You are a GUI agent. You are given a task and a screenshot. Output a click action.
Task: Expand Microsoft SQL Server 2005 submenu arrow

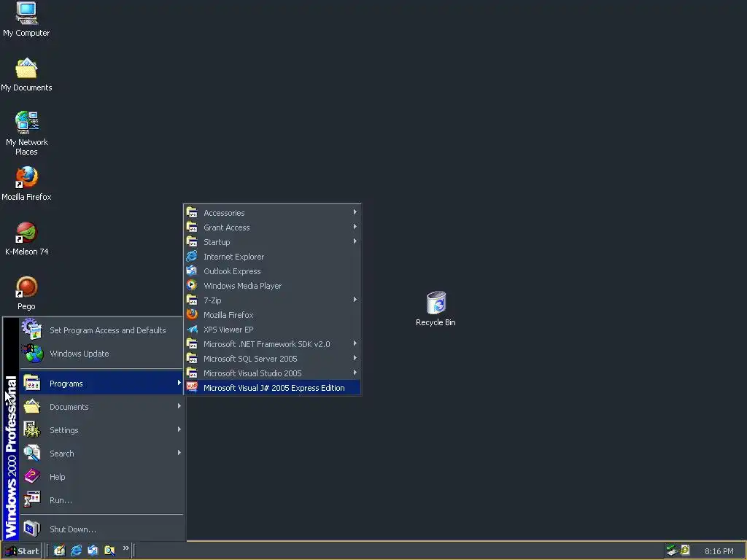tap(355, 358)
